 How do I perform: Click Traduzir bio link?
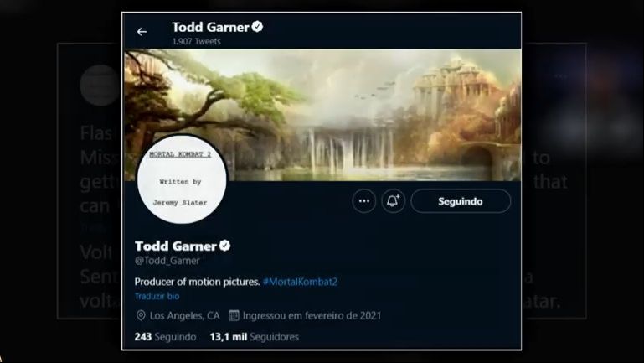(x=157, y=296)
